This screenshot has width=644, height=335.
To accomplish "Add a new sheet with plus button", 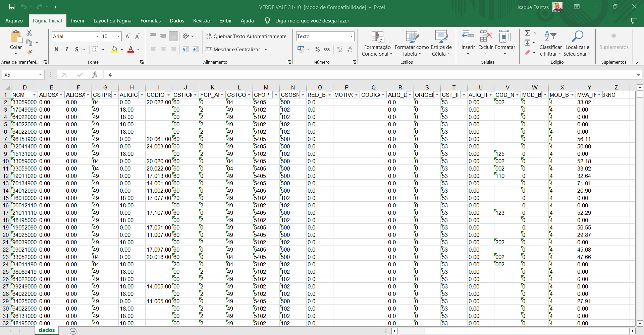I will [73, 331].
